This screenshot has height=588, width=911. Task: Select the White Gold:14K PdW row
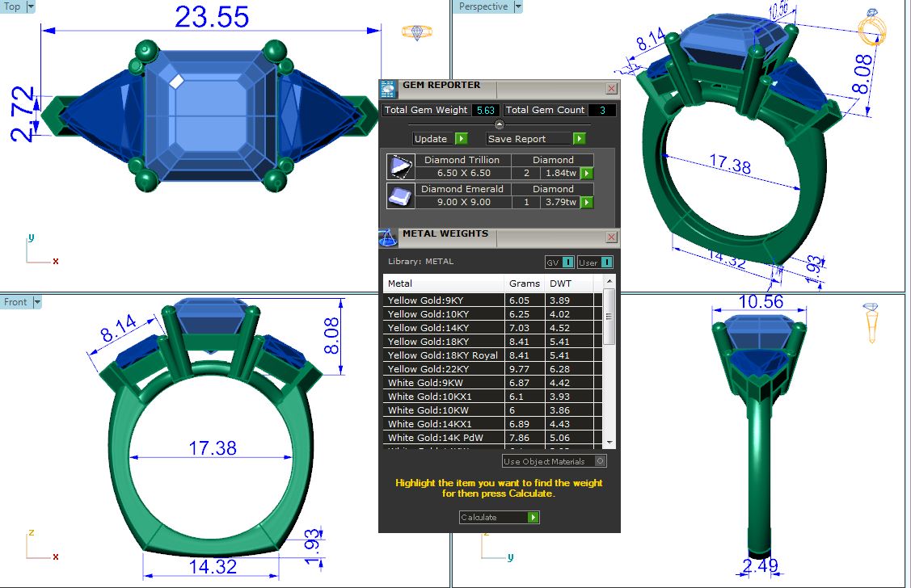(x=443, y=438)
